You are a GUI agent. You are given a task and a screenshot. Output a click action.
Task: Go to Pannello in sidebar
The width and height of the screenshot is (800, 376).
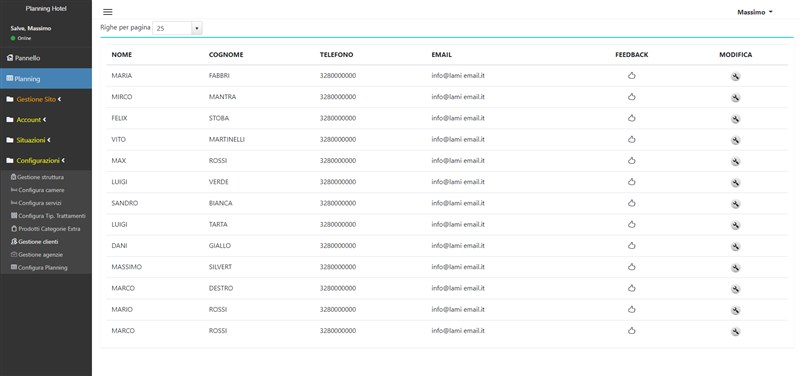(46, 58)
